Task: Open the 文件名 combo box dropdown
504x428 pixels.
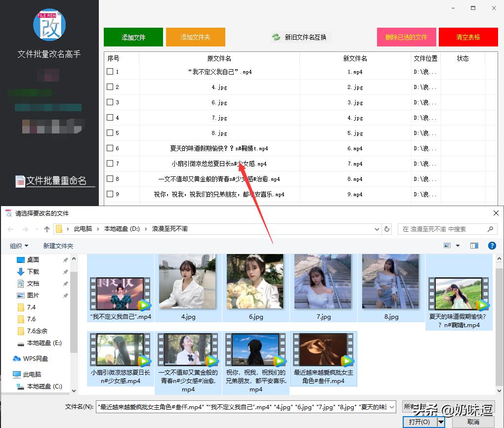Action: tap(392, 407)
